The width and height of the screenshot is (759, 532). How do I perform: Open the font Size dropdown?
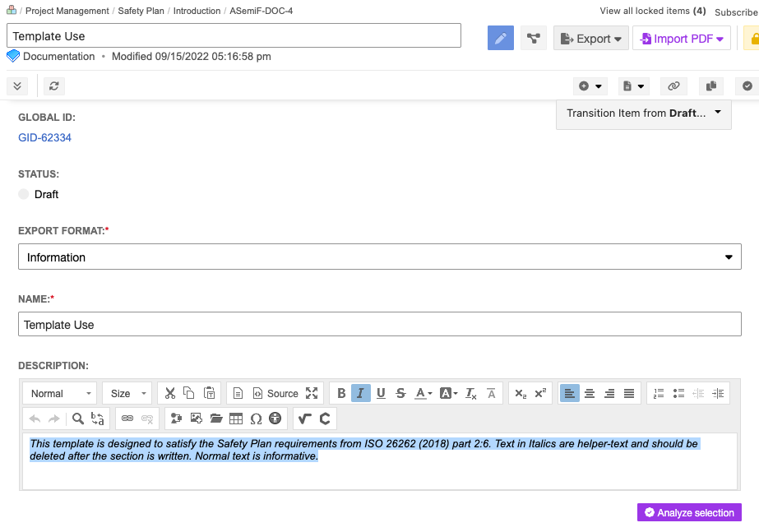[x=127, y=394]
